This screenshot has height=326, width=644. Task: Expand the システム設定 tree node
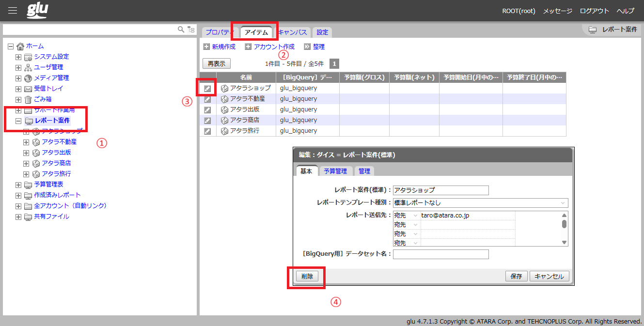(x=18, y=57)
